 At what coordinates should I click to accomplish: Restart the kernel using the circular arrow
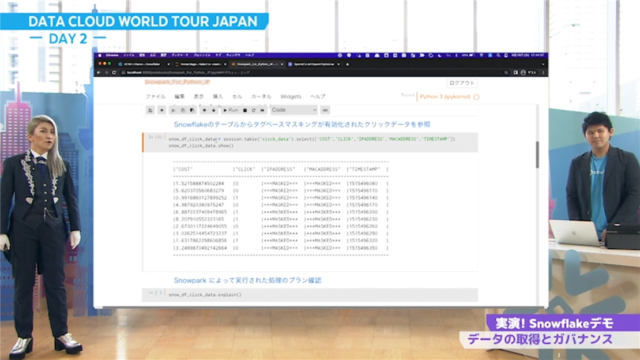click(253, 110)
